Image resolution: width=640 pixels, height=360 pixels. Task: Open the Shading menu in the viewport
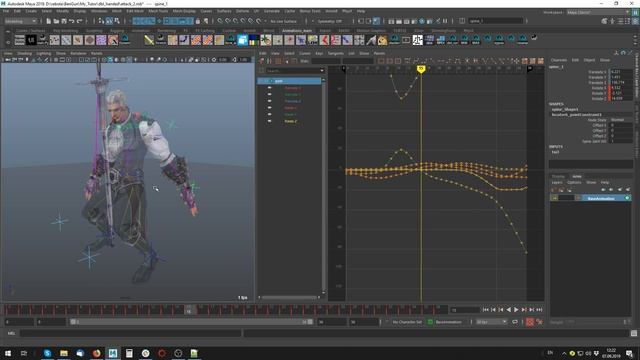pyautogui.click(x=24, y=53)
